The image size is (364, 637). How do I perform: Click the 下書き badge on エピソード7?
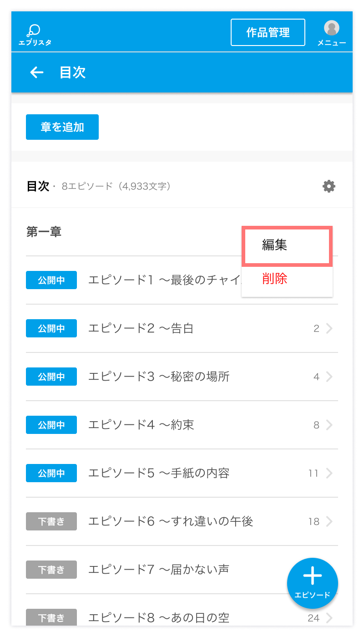51,570
